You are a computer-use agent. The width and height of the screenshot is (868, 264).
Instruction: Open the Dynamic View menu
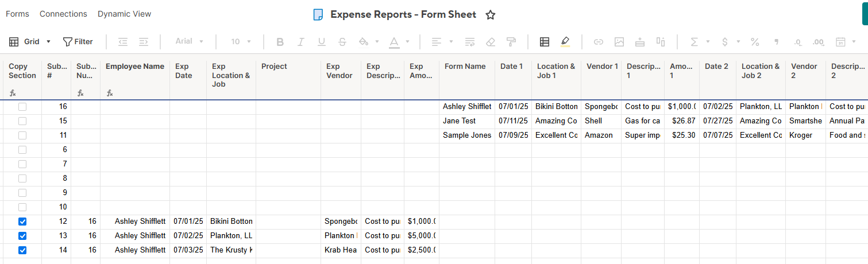pos(124,14)
